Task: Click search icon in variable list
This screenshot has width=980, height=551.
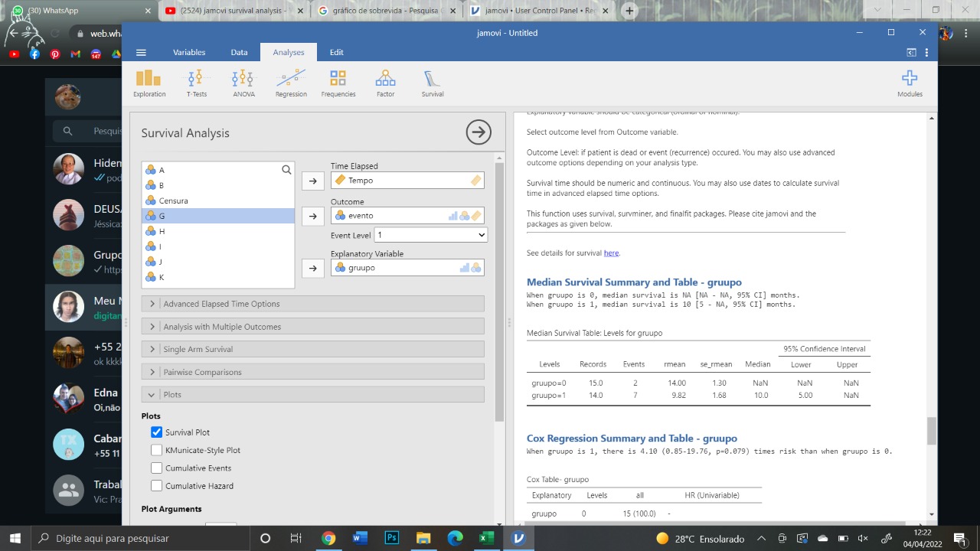Action: coord(286,170)
